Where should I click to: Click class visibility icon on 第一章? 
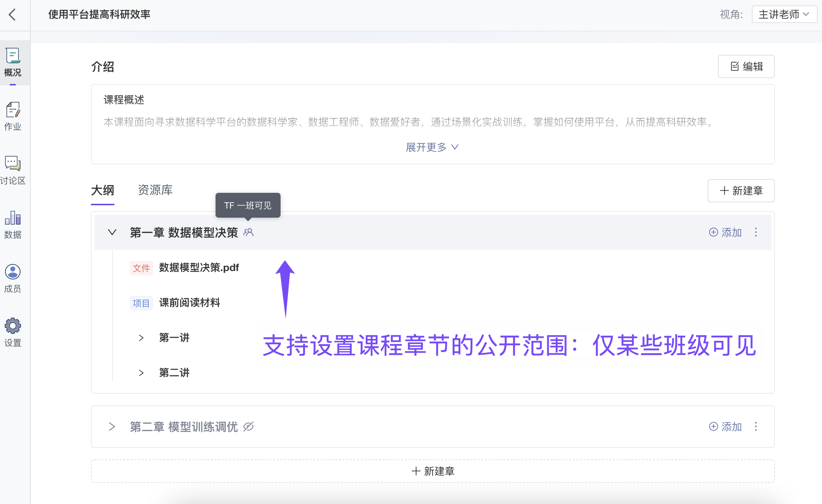tap(248, 232)
